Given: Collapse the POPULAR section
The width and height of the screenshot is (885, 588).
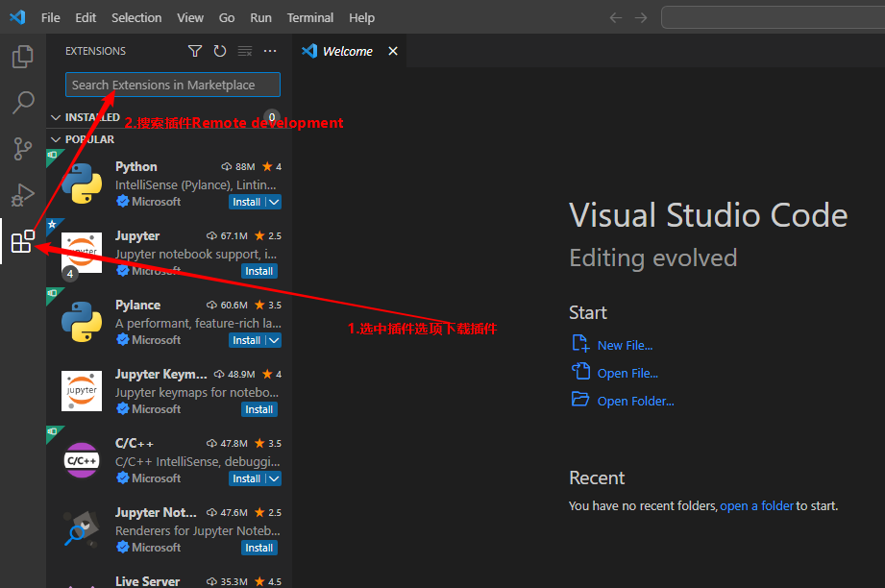Looking at the screenshot, I should click(56, 139).
